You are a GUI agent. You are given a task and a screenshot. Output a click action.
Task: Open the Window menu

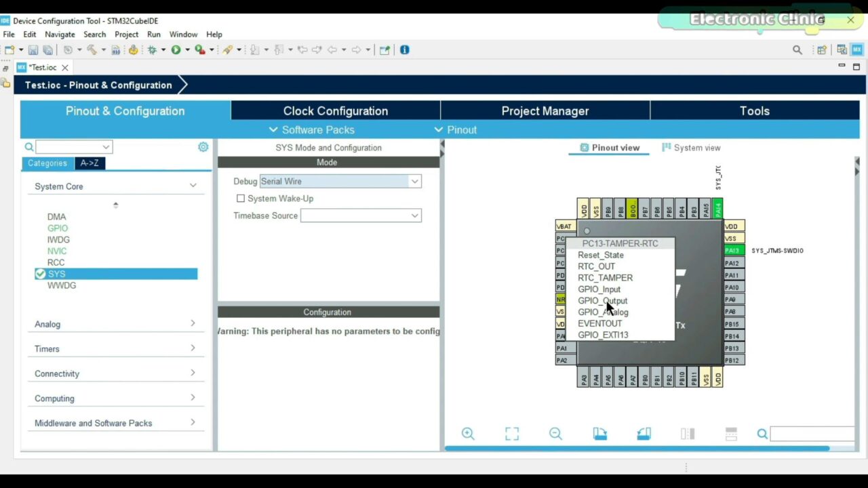point(183,34)
